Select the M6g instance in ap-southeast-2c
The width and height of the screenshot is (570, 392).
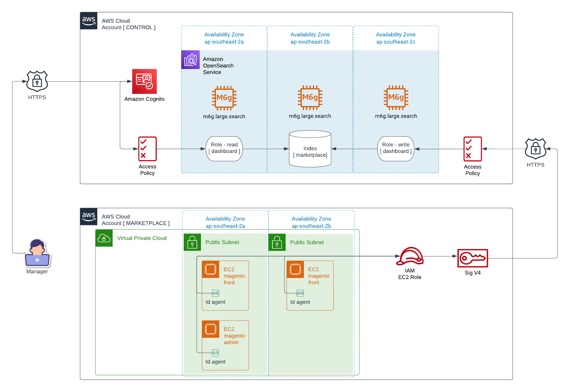(x=396, y=98)
